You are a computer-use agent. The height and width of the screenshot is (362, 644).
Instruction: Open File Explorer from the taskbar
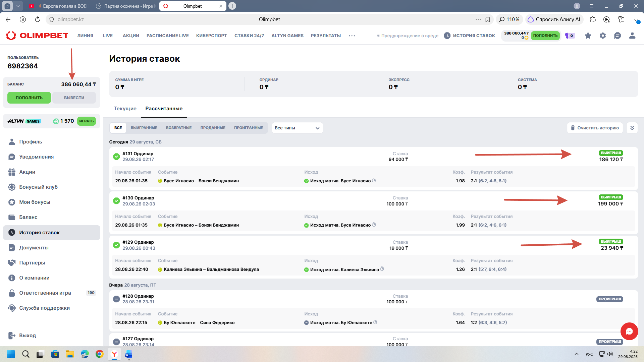pyautogui.click(x=70, y=354)
